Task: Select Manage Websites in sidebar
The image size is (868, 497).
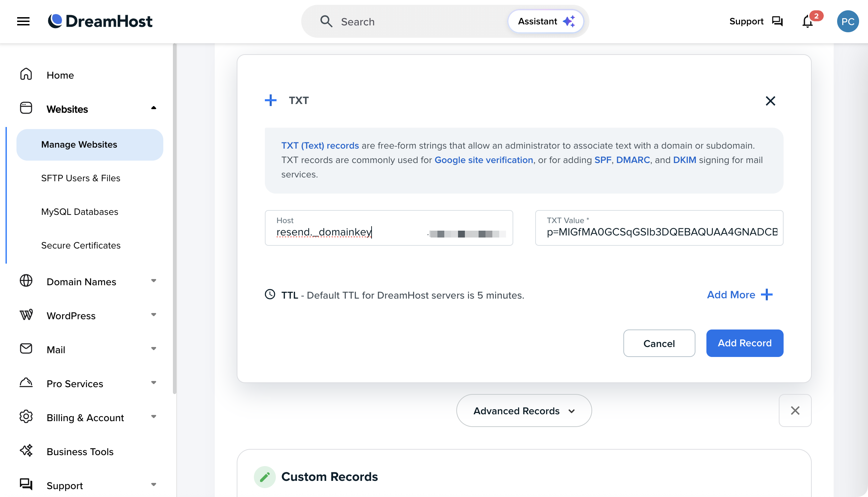Action: (79, 145)
